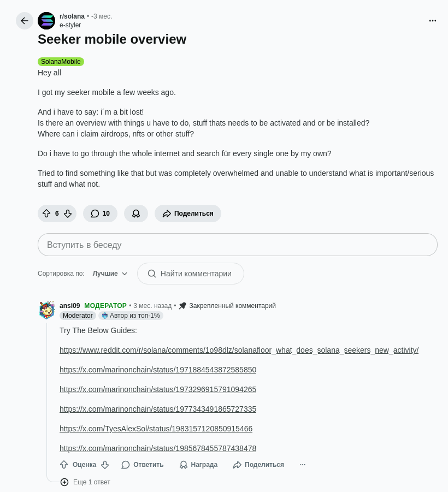The image size is (448, 492).
Task: Open the comments button showing 10
Action: pyautogui.click(x=100, y=214)
